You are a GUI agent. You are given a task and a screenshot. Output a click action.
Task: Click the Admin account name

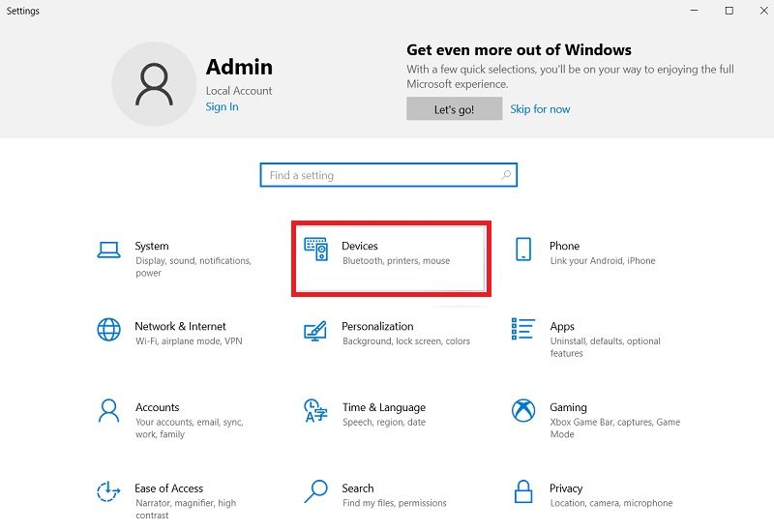tap(239, 67)
